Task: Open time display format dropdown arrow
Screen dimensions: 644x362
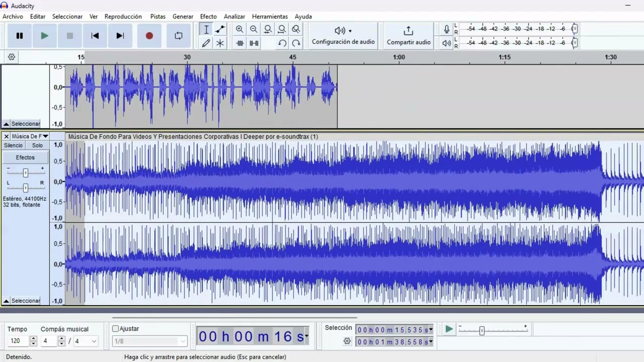Action: pyautogui.click(x=306, y=336)
